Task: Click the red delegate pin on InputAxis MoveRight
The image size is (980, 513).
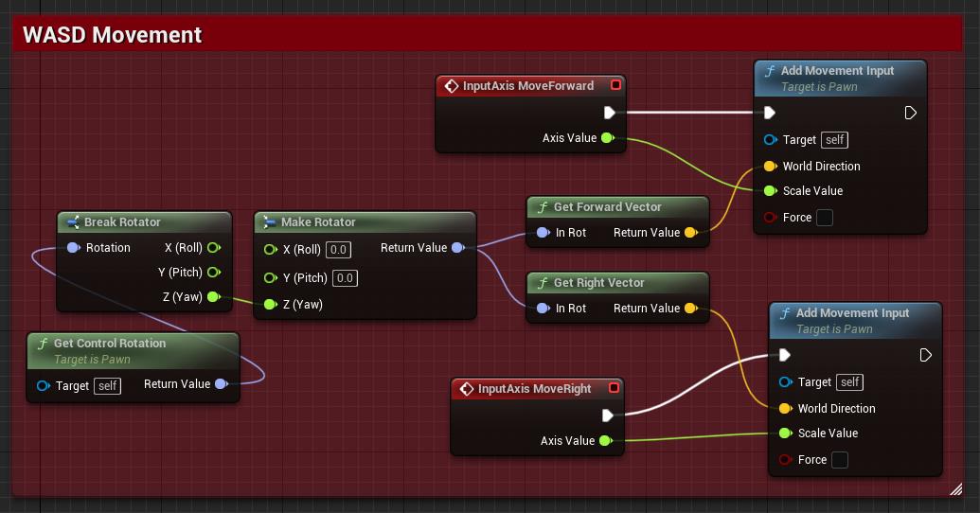Action: click(615, 388)
